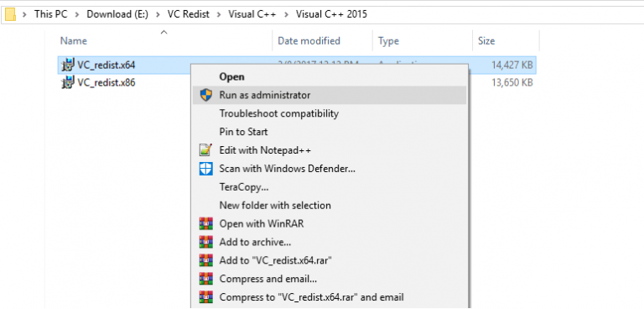Click the Windows Defender shield icon
644x309 pixels.
tap(206, 168)
